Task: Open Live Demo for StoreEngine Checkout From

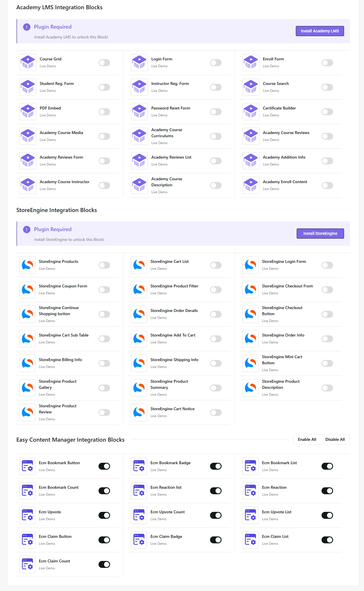Action: tap(270, 293)
